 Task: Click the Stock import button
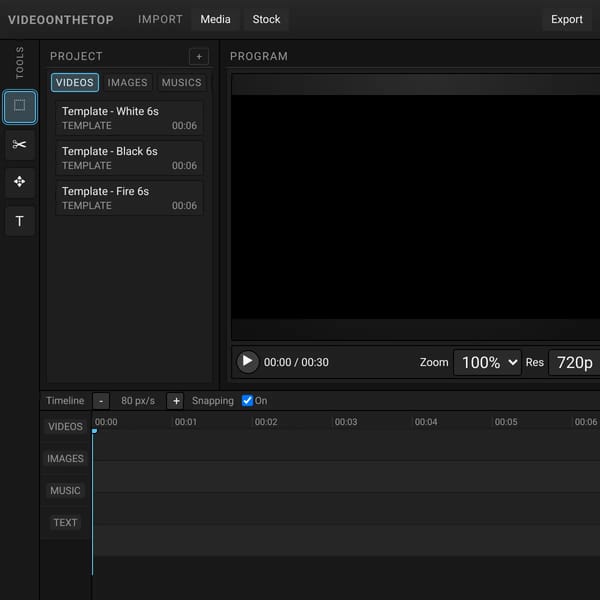pyautogui.click(x=266, y=20)
